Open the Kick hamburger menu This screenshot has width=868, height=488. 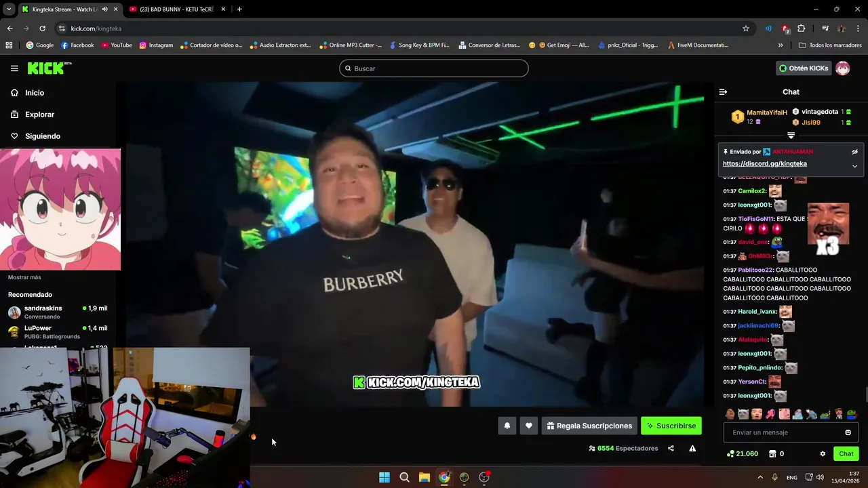[x=14, y=68]
